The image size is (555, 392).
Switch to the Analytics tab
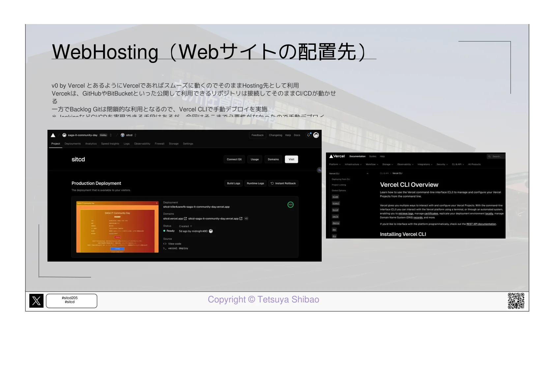click(x=91, y=144)
